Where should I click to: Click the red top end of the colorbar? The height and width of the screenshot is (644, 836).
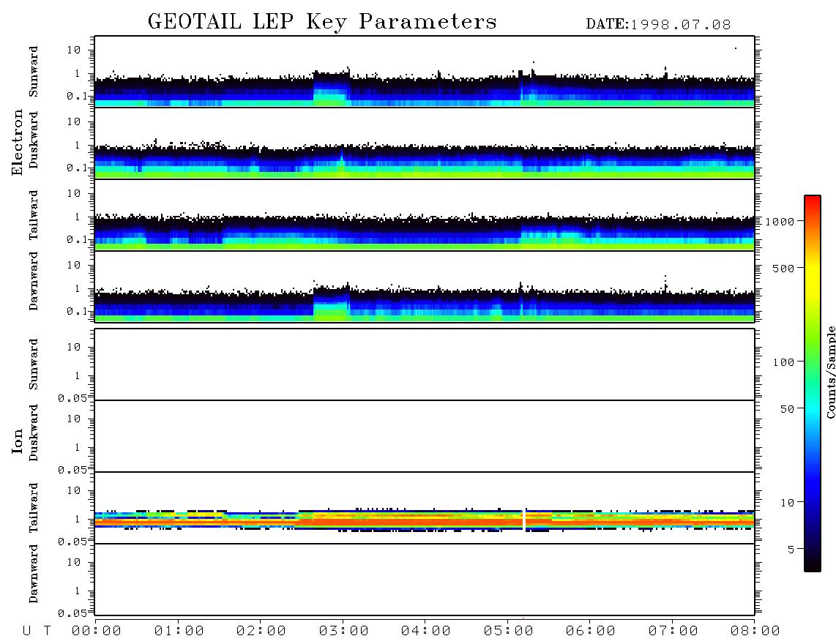[813, 201]
